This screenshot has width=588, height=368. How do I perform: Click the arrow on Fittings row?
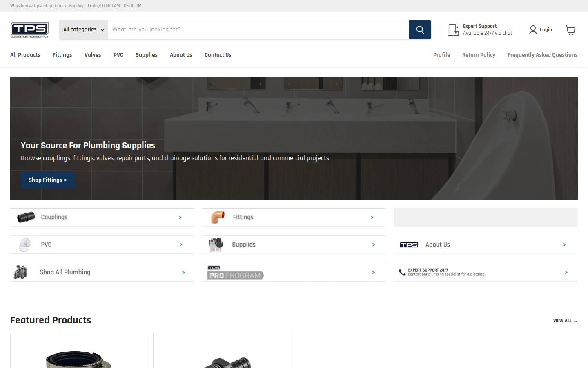tap(372, 218)
